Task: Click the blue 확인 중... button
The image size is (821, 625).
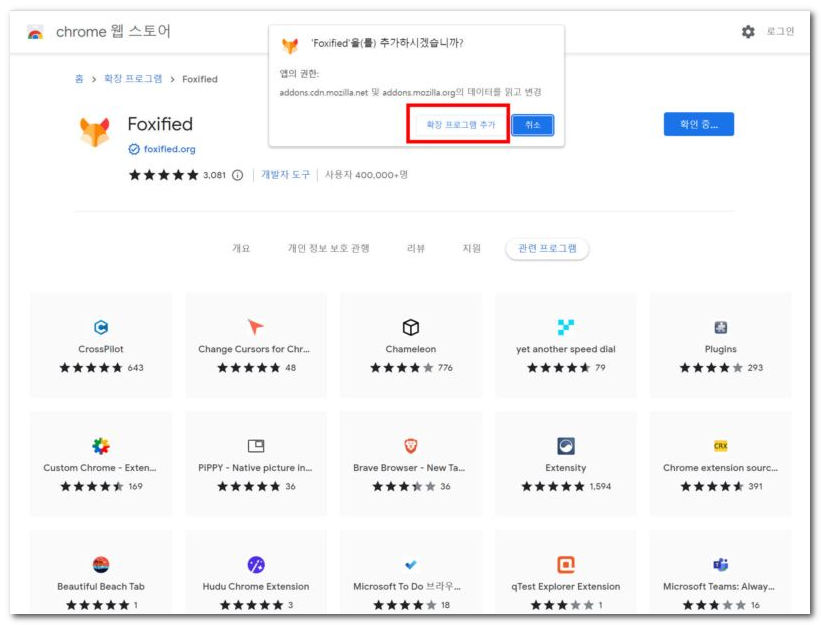Action: tap(698, 125)
